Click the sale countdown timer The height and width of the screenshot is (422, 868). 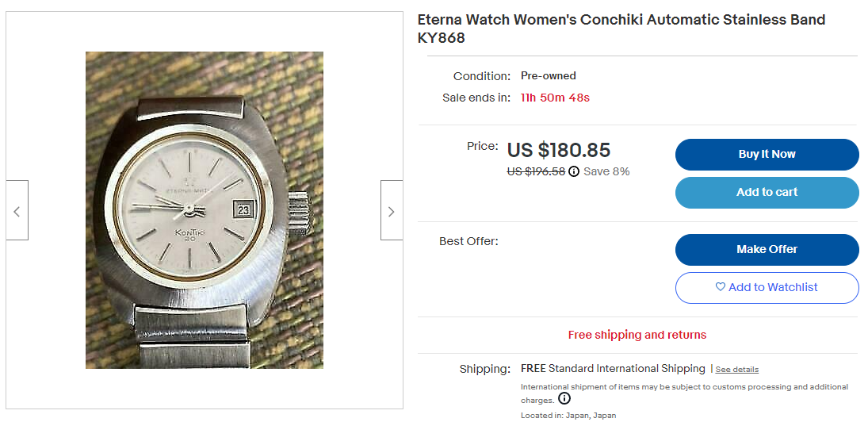555,98
